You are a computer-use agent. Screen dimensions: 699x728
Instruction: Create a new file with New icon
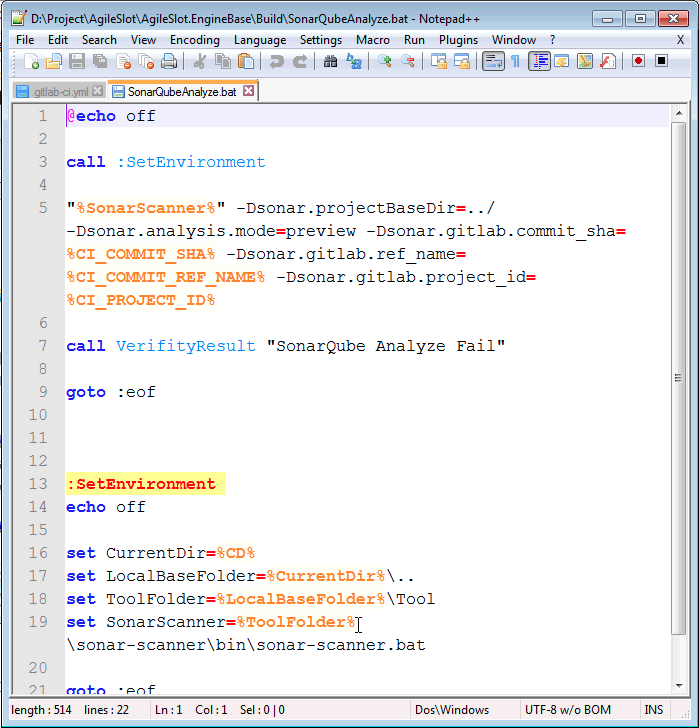[32, 61]
